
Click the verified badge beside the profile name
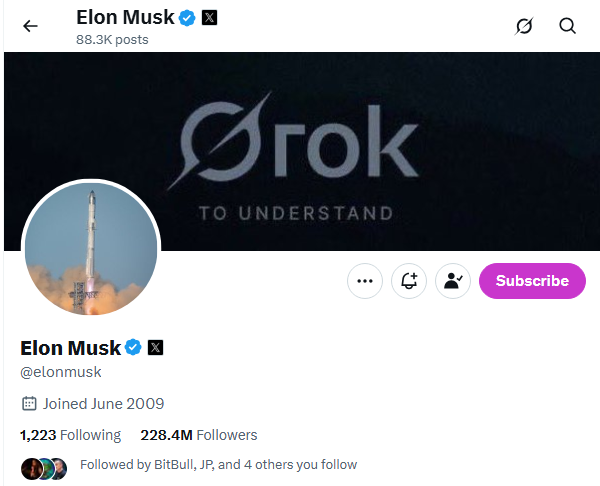133,348
